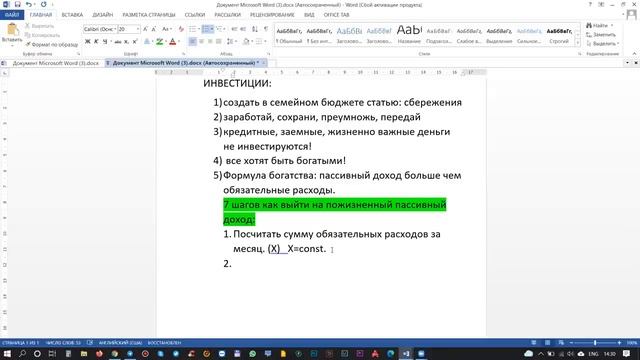Expand the Styles gallery with the More arrow
This screenshot has height=360, width=640.
(x=578, y=43)
